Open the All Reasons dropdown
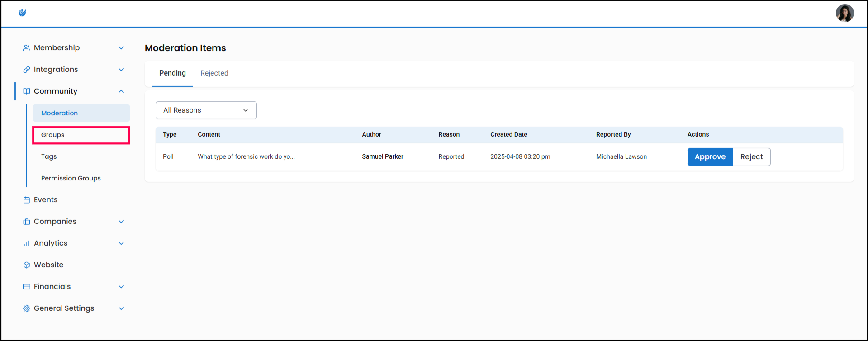This screenshot has width=868, height=341. click(x=206, y=110)
